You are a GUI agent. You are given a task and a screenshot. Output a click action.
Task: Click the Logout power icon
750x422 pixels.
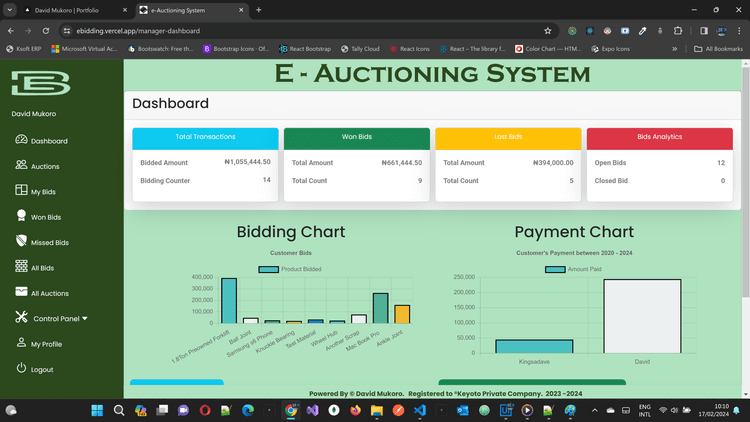[21, 369]
